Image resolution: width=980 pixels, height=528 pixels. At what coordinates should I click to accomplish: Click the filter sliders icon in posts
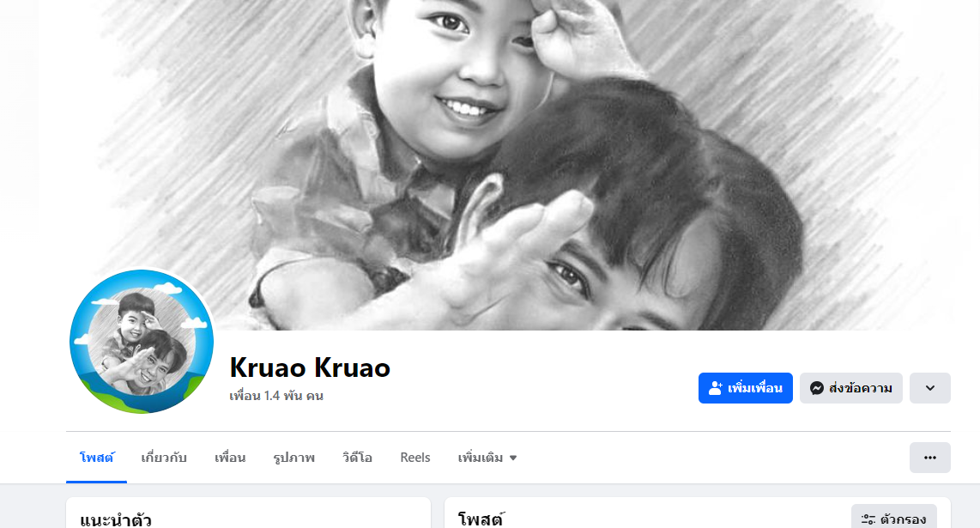click(x=868, y=519)
